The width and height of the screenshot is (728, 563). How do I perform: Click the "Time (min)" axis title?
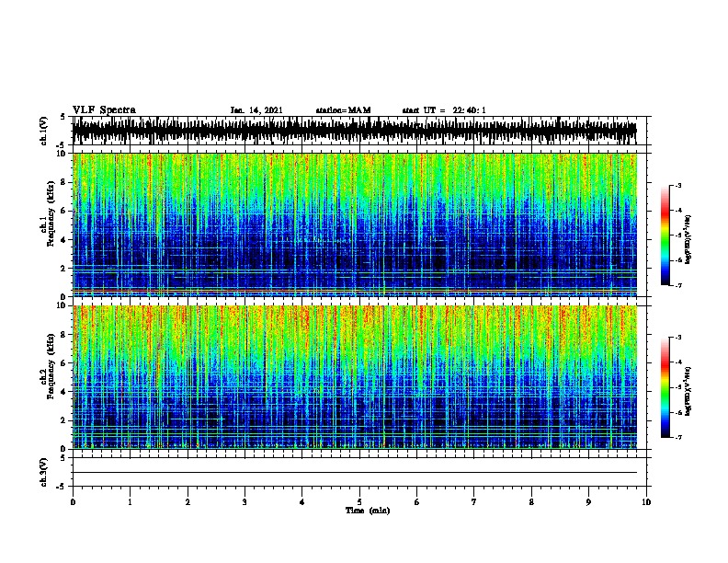368,511
